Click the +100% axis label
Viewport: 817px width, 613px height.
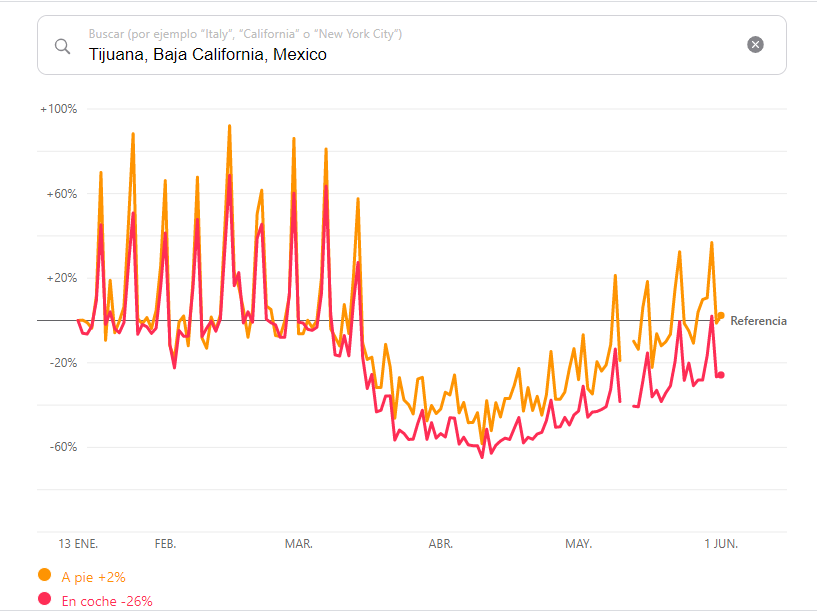point(58,109)
